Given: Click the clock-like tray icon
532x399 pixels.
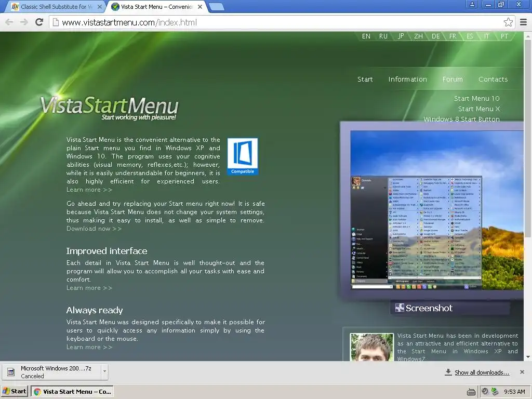Looking at the screenshot, I should (485, 392).
